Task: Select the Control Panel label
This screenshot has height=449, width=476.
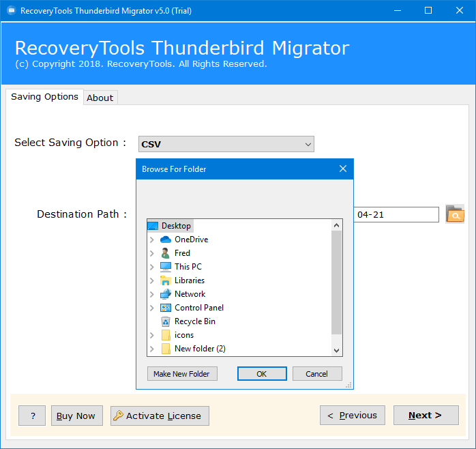Action: [x=199, y=308]
